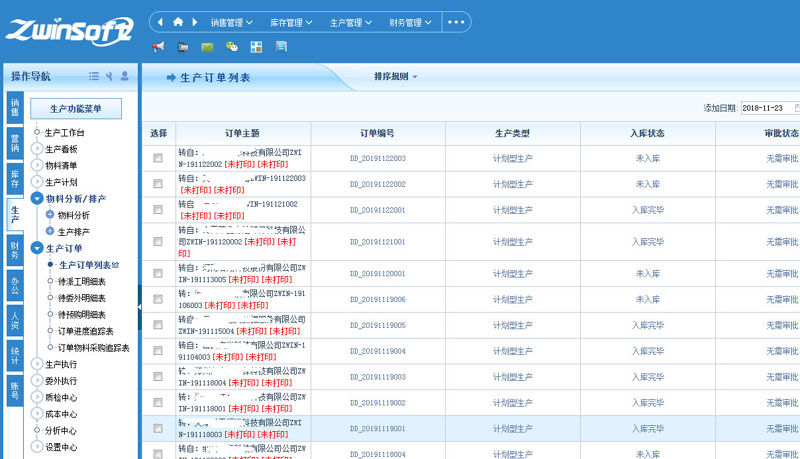Open the mail envelope icon

(x=207, y=47)
